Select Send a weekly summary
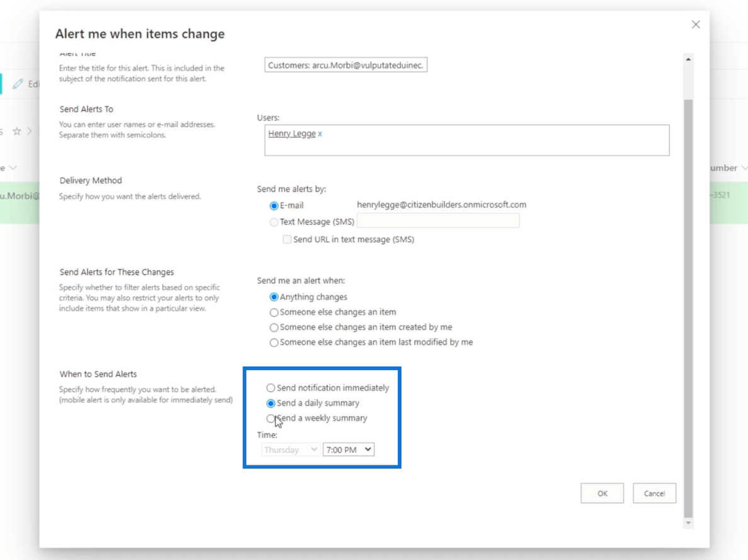 coord(271,418)
